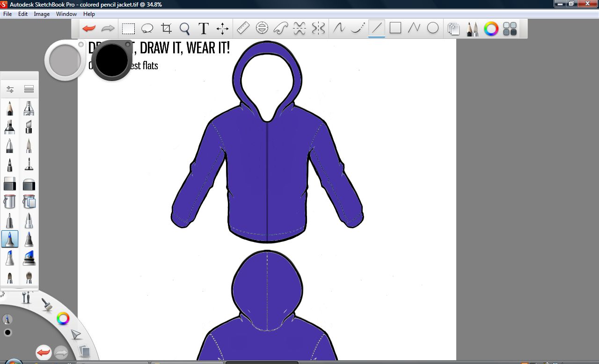Open the File menu
The width and height of the screenshot is (599, 364).
pos(7,14)
